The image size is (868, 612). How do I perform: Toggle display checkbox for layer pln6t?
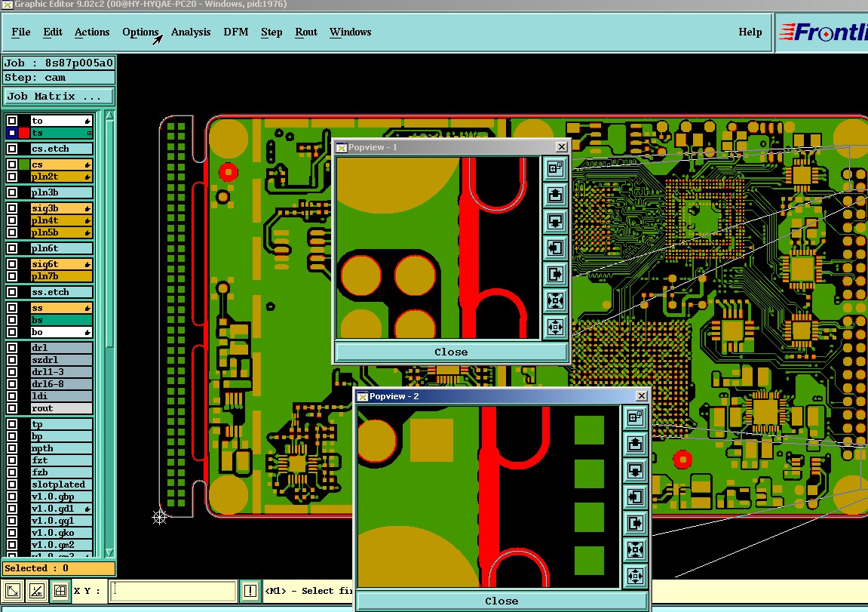click(x=11, y=248)
